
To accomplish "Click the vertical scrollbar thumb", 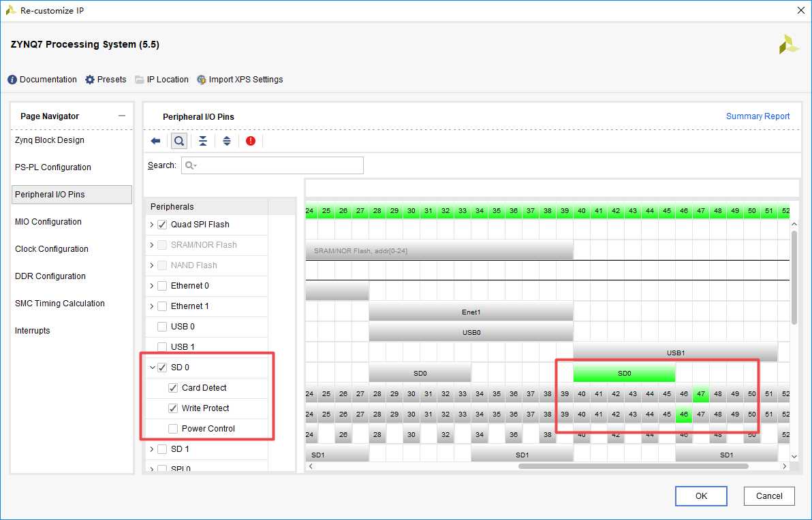I will 794,277.
